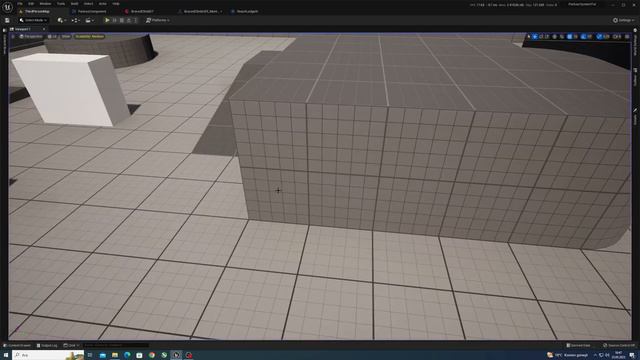Save the current level icon

coord(7,20)
